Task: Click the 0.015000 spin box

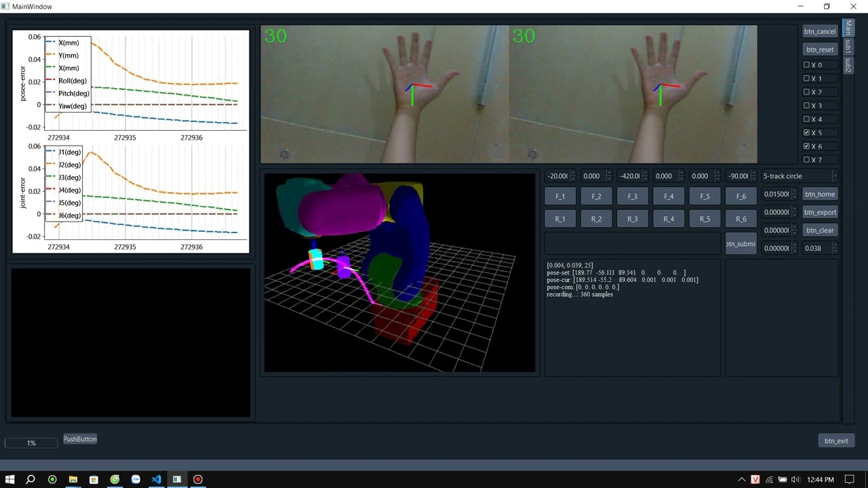Action: click(x=780, y=195)
